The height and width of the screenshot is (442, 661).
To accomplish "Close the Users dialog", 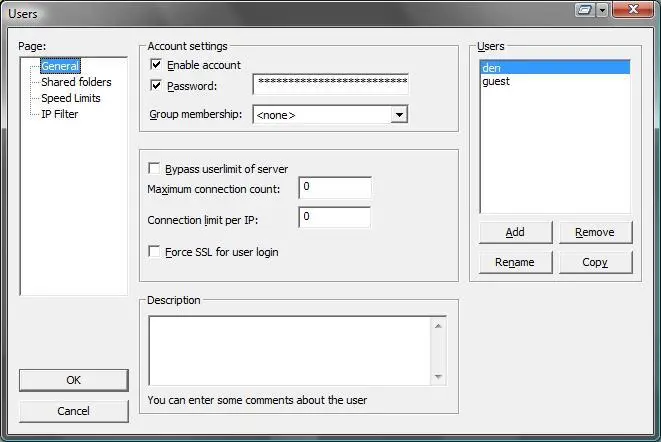I will pyautogui.click(x=631, y=10).
